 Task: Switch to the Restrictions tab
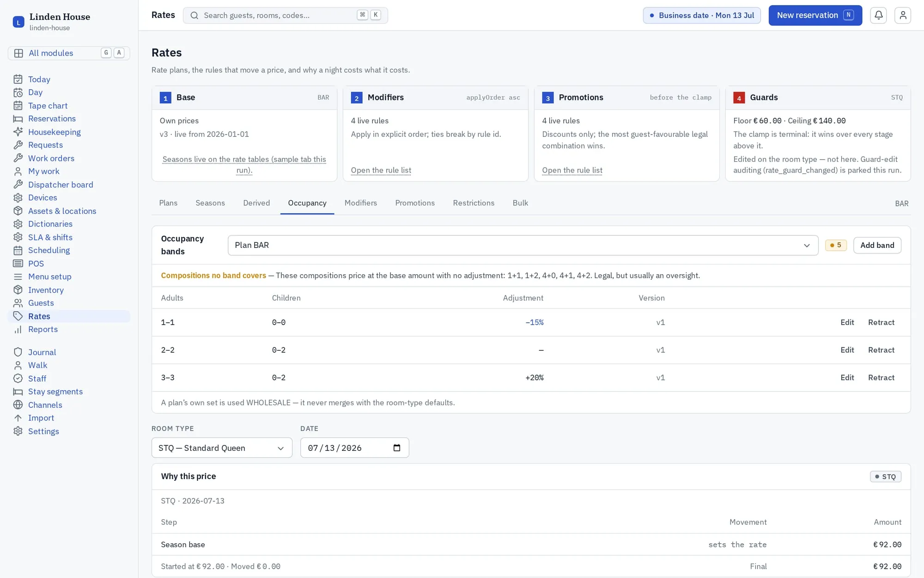[x=474, y=203]
